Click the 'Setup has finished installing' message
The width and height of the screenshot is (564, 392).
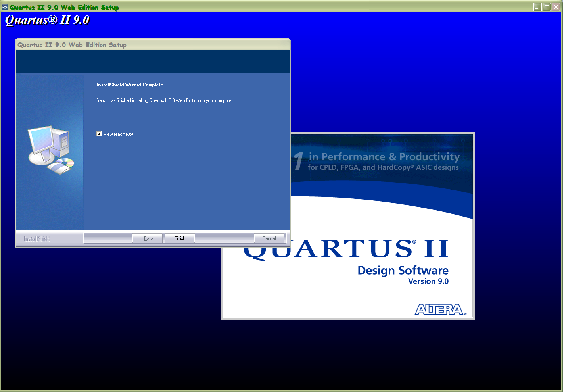[x=165, y=100]
